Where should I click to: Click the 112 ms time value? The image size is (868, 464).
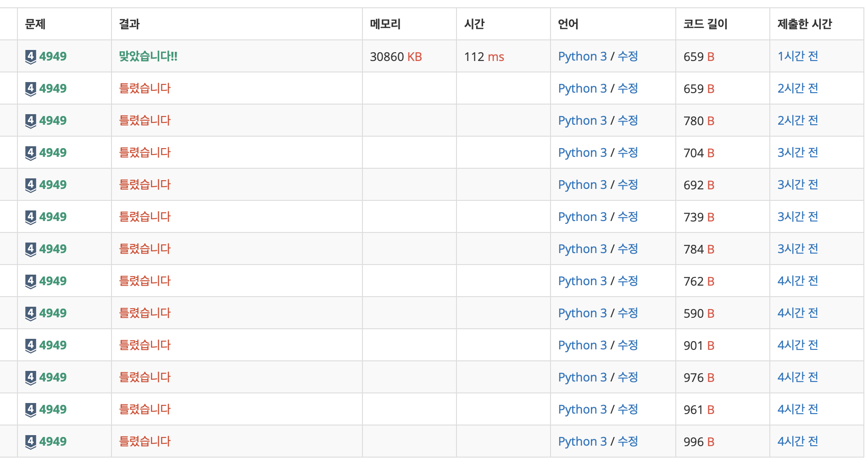(484, 57)
